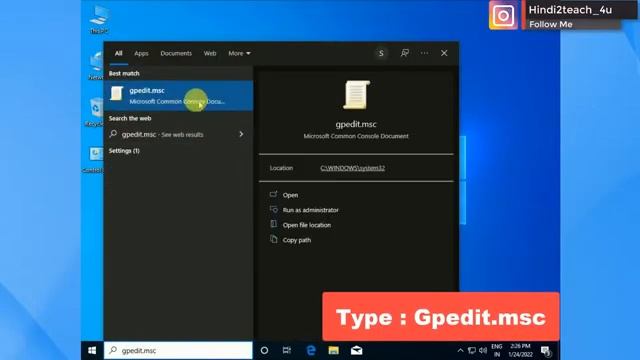This screenshot has width=640, height=360.
Task: Open network status tray icon
Action: (472, 350)
